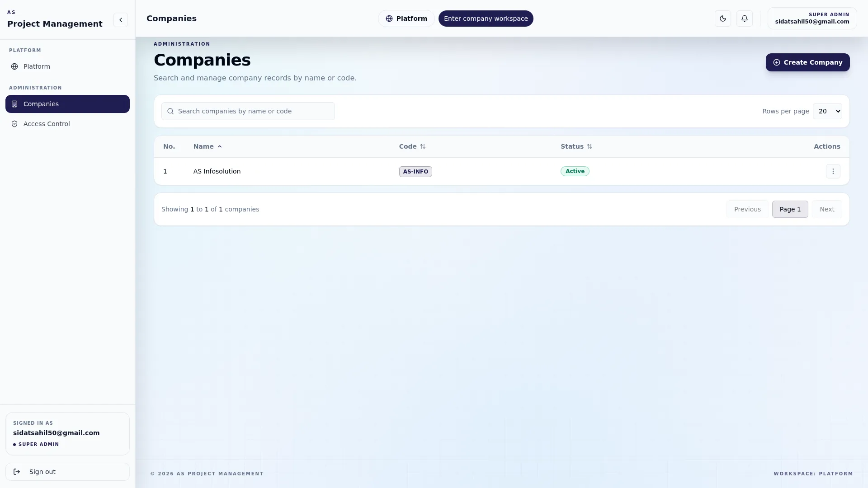Click the Project Management app title

tap(55, 24)
